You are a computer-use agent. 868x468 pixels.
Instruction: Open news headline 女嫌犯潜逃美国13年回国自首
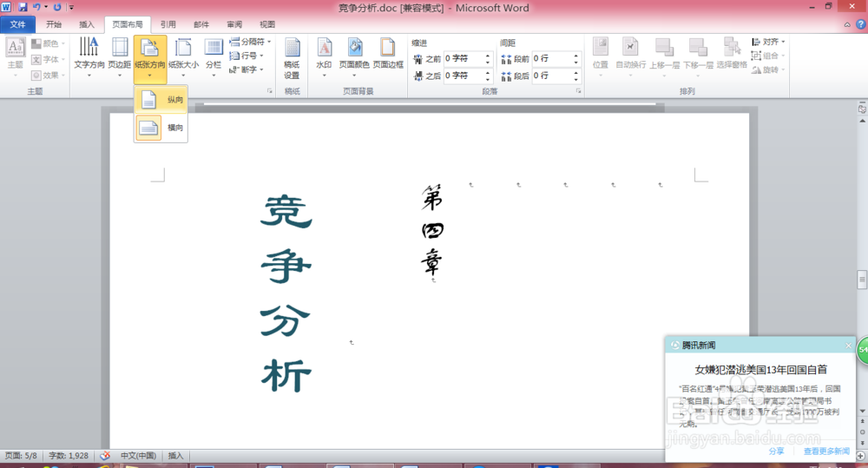(761, 369)
